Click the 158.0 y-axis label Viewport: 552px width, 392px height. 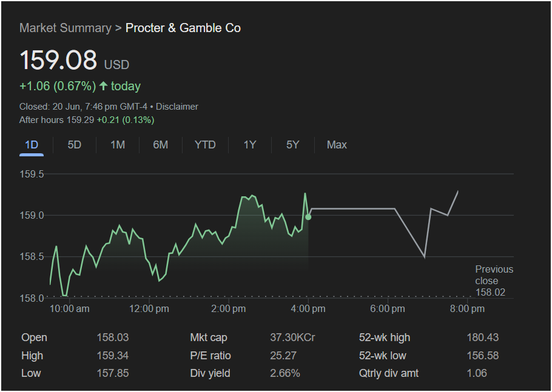click(32, 298)
